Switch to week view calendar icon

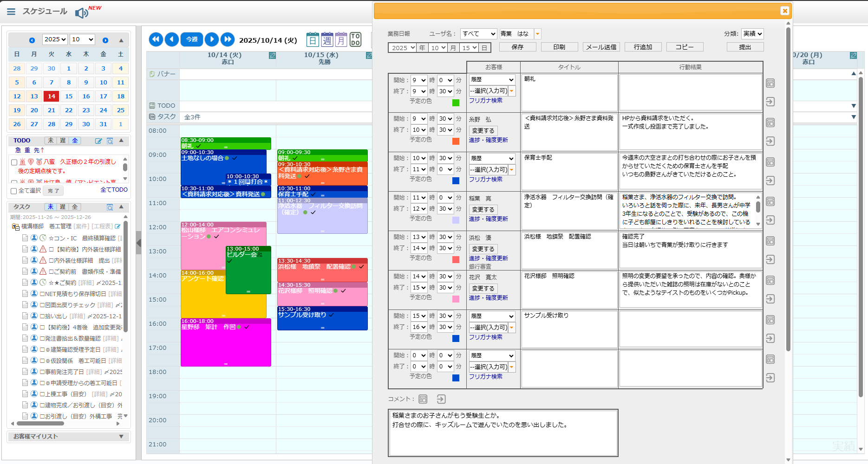327,40
